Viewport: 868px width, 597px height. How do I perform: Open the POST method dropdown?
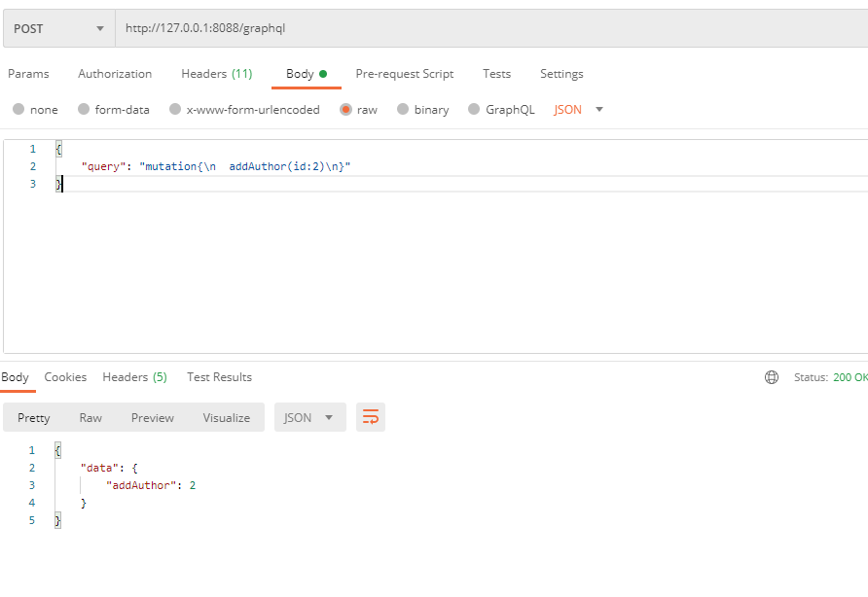59,28
